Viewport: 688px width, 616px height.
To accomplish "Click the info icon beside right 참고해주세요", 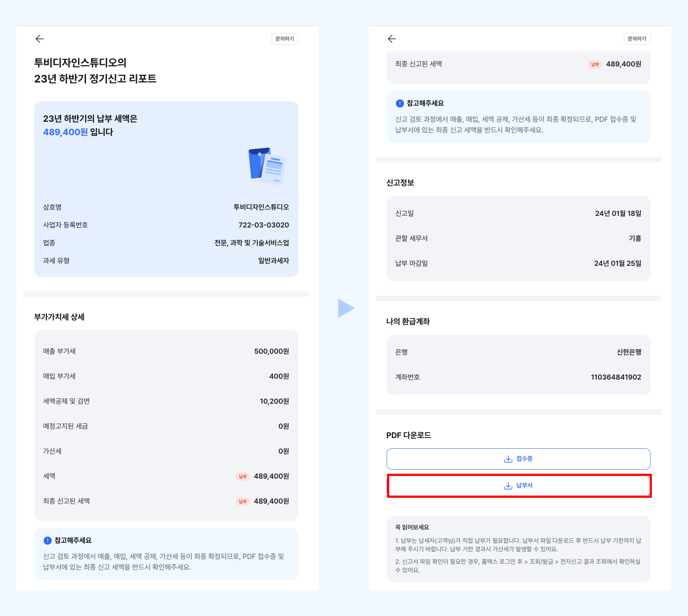I will [400, 103].
